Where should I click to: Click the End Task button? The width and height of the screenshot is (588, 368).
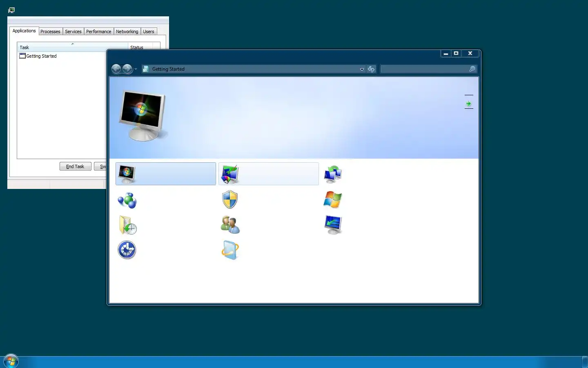pos(76,166)
